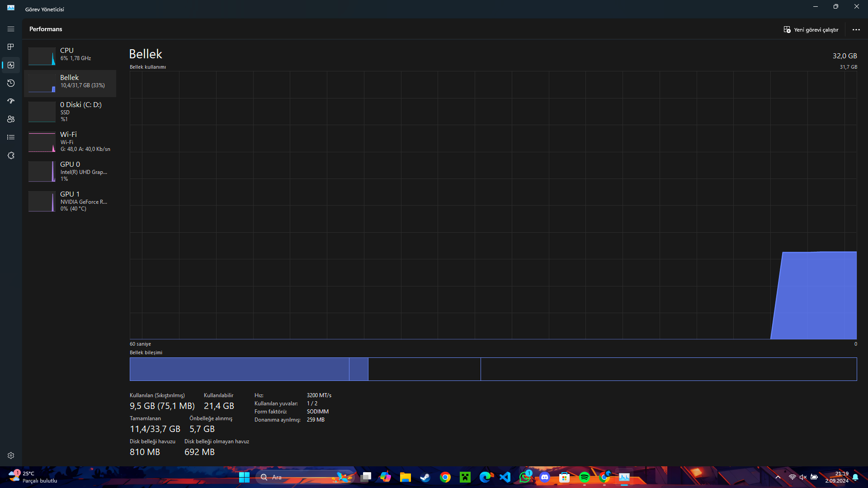Open Spotify from the taskbar
This screenshot has height=488, width=868.
[584, 477]
